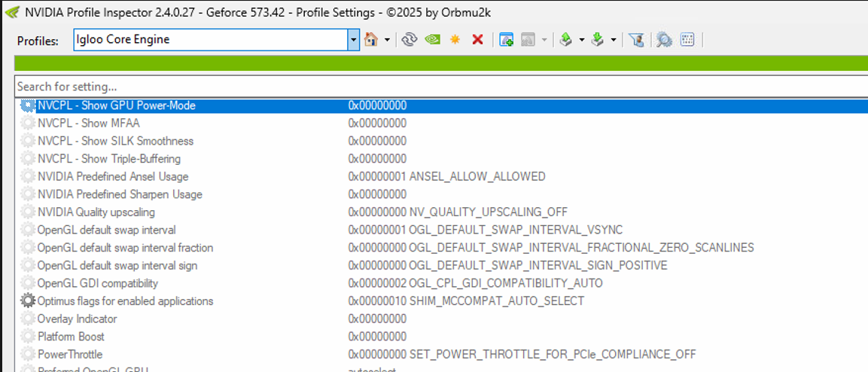Select the OpenGL GDI compatibility setting

(x=97, y=283)
